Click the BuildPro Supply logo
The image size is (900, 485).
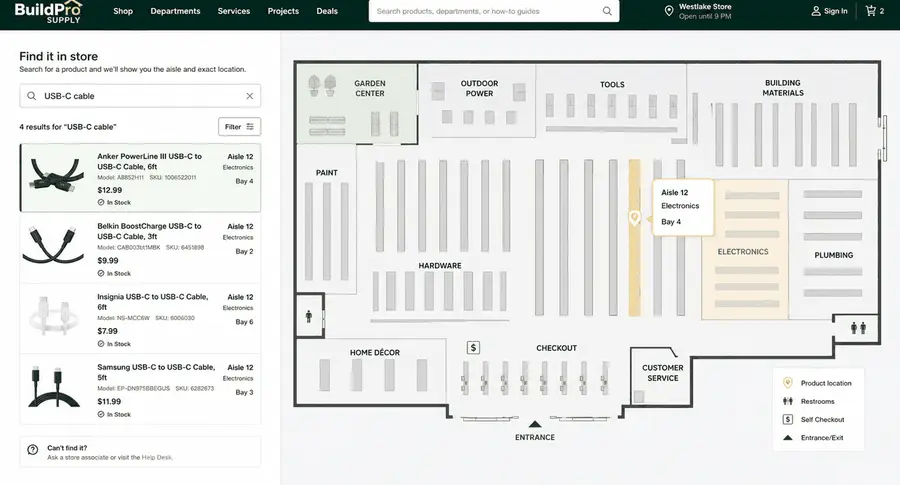click(48, 11)
